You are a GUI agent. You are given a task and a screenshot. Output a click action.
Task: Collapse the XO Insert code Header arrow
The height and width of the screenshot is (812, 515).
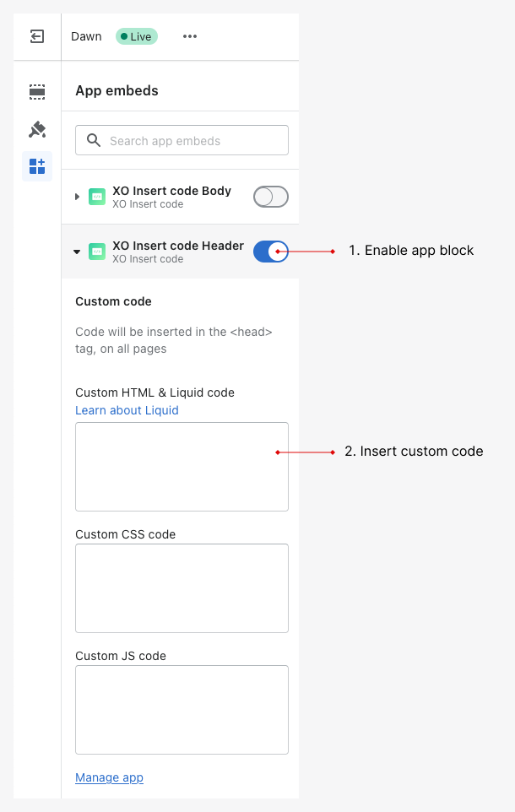[78, 252]
